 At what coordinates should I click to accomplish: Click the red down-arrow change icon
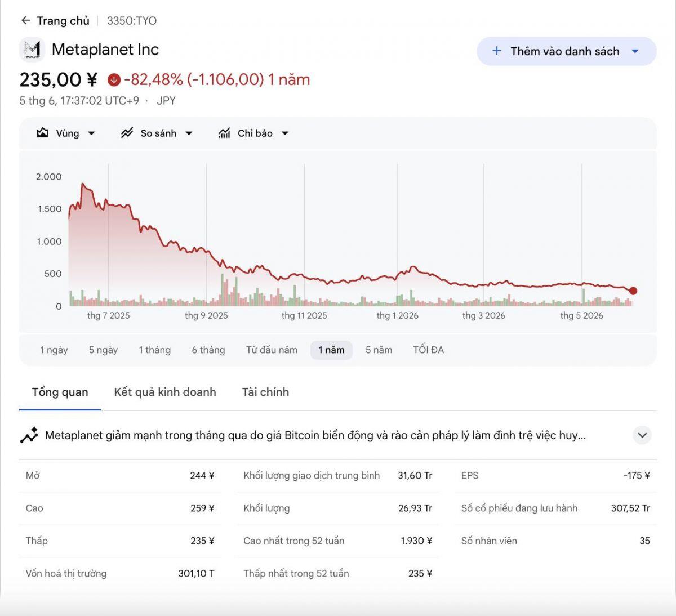pos(114,80)
